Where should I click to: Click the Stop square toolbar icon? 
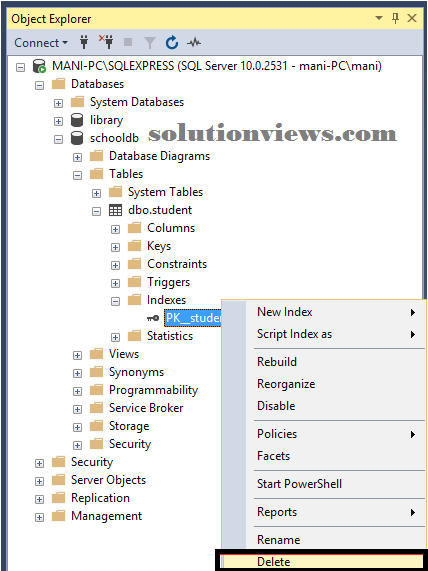click(128, 42)
